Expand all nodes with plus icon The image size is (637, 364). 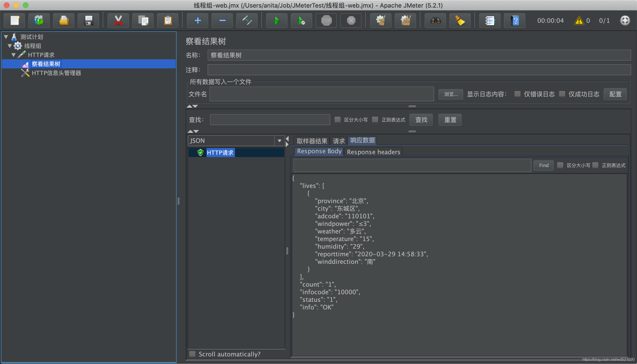tap(197, 20)
